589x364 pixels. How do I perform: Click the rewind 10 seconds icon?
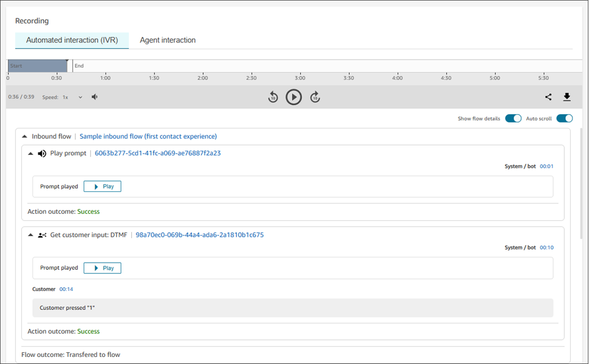coord(273,97)
